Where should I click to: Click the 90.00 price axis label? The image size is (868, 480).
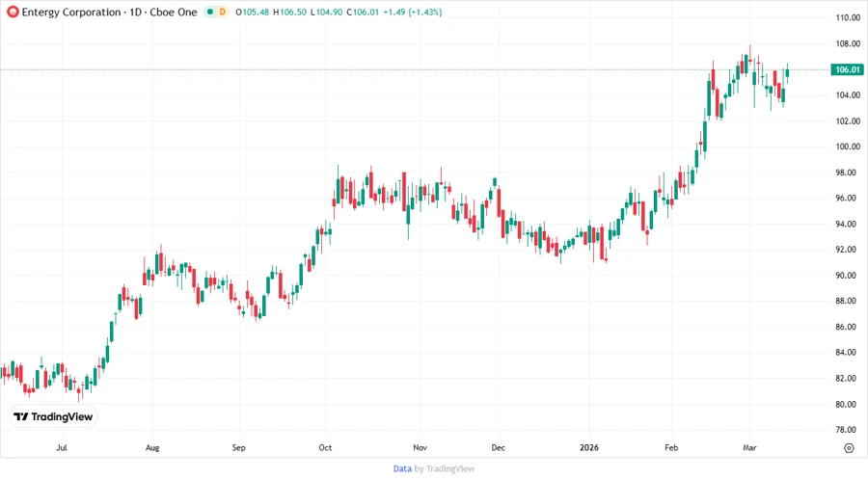(x=848, y=276)
